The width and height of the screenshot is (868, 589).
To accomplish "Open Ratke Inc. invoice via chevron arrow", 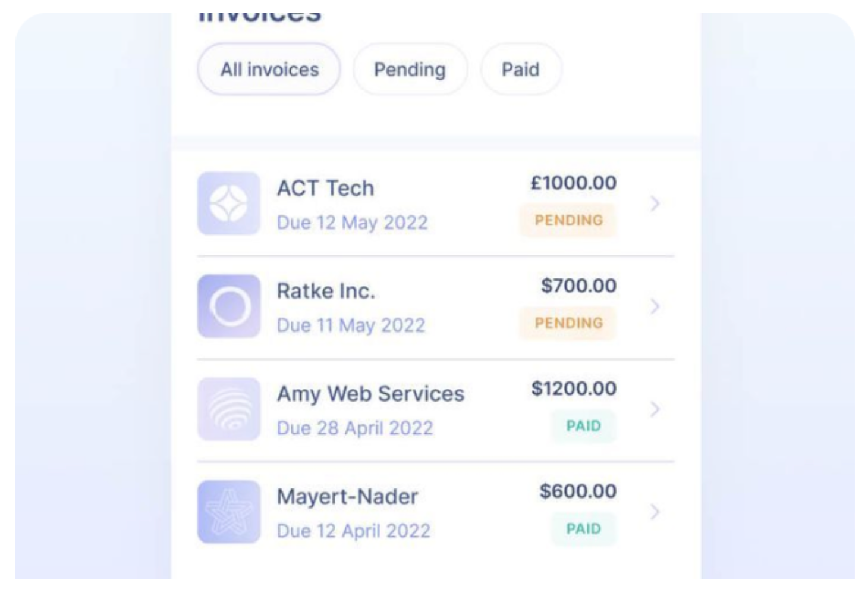I will click(655, 306).
